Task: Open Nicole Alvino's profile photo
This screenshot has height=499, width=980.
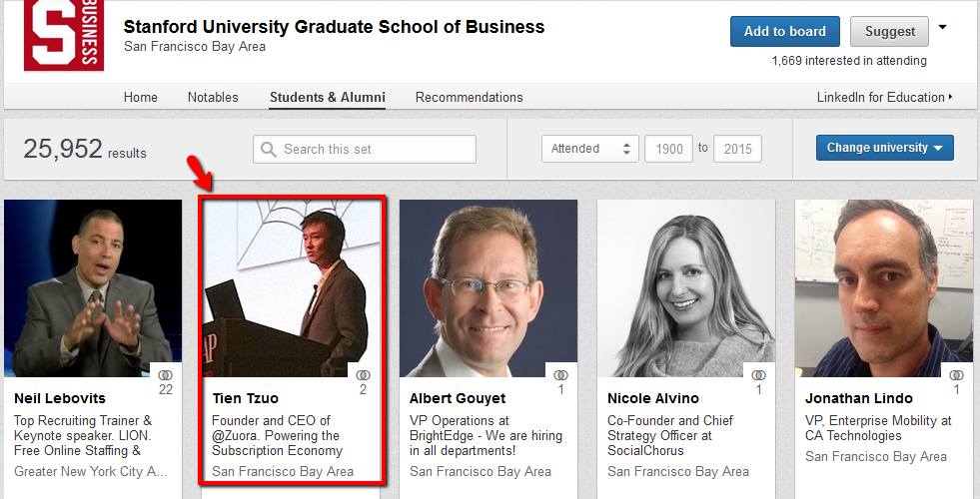Action: (x=686, y=288)
